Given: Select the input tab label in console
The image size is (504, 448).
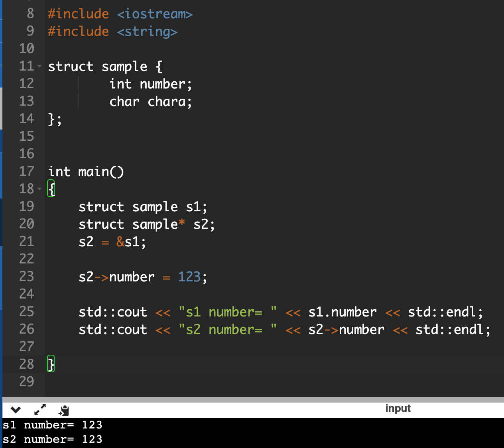Looking at the screenshot, I should (398, 408).
